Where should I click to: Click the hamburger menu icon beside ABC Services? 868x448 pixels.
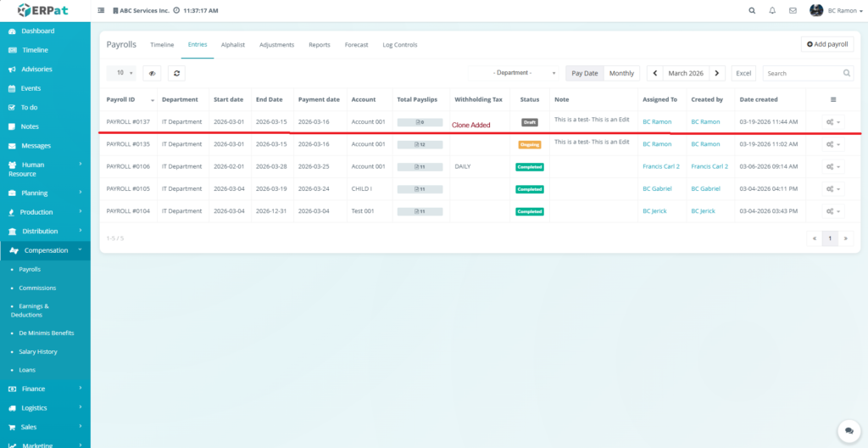tap(102, 10)
